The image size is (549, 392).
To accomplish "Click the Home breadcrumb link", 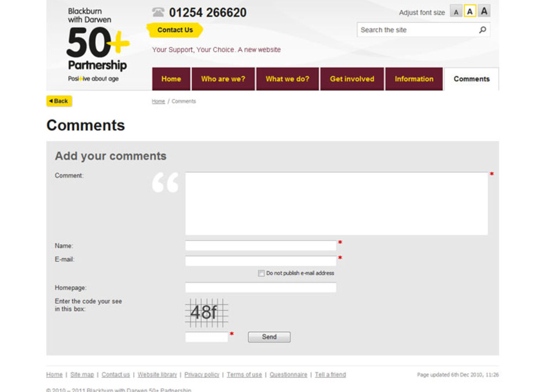I will [x=158, y=102].
